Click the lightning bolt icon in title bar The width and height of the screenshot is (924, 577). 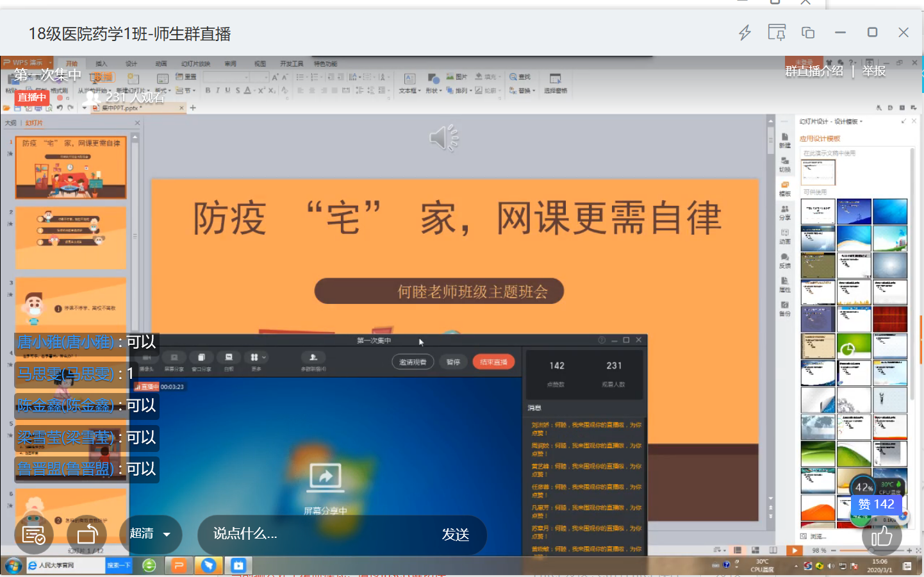point(745,33)
